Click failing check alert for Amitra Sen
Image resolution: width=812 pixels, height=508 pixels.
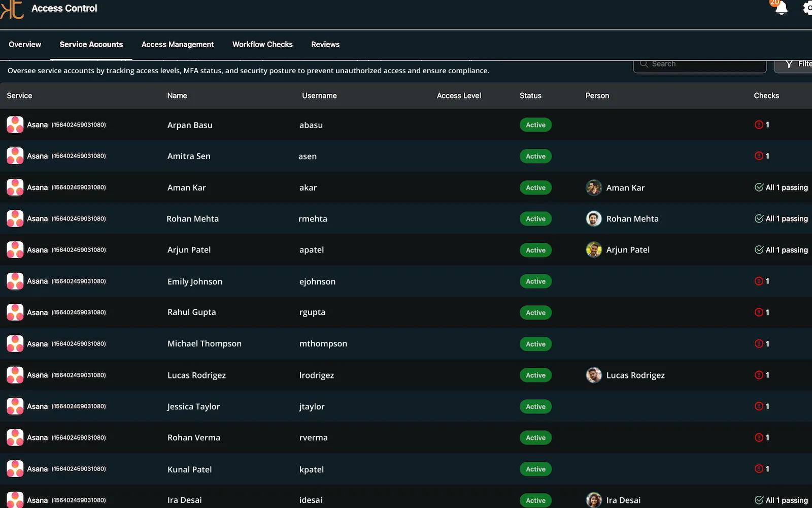pyautogui.click(x=759, y=156)
